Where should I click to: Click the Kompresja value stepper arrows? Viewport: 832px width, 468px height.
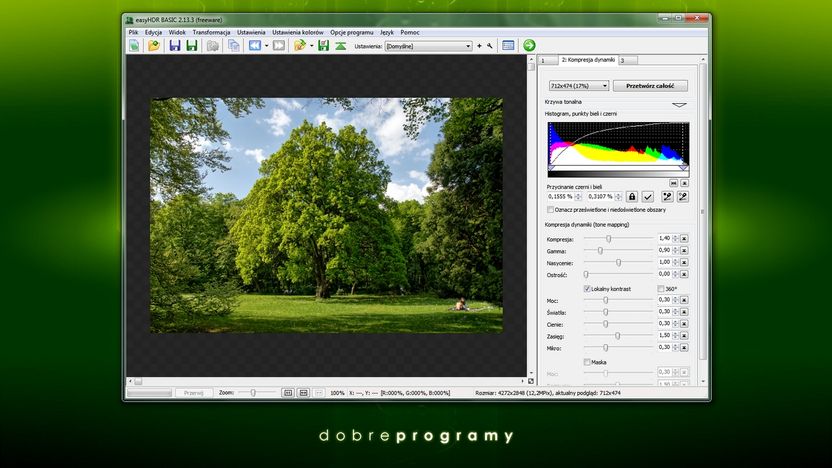click(x=675, y=239)
